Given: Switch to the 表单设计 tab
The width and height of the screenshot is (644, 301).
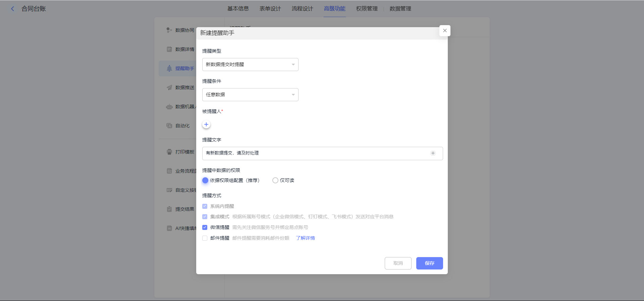Looking at the screenshot, I should [270, 9].
